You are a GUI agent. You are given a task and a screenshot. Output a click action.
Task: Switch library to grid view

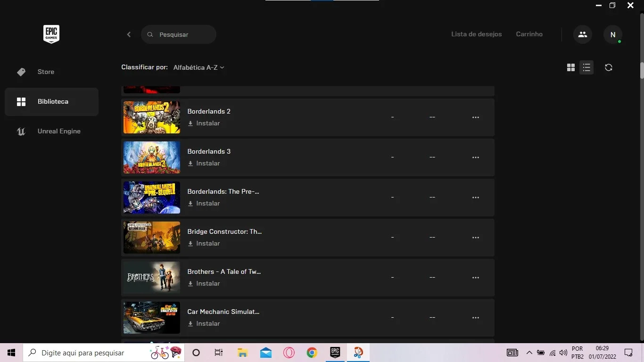(571, 67)
